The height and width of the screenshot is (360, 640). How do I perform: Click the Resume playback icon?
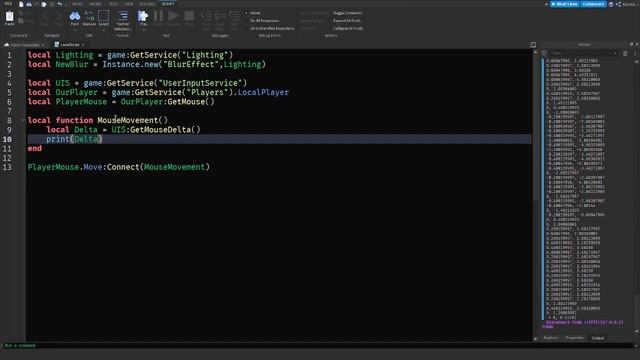point(173,16)
